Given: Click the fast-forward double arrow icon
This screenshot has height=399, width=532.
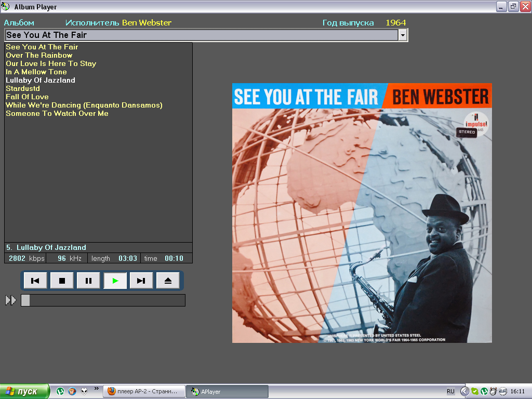Looking at the screenshot, I should [11, 300].
